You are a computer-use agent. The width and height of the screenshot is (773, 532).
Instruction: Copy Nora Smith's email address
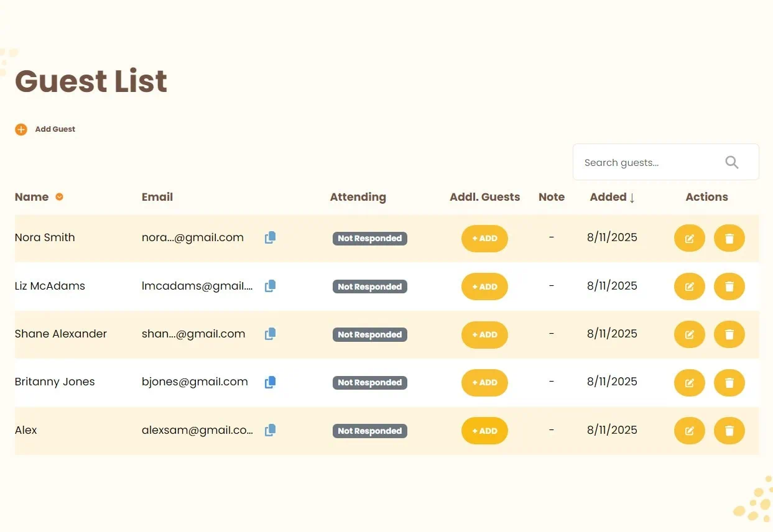[x=270, y=237]
